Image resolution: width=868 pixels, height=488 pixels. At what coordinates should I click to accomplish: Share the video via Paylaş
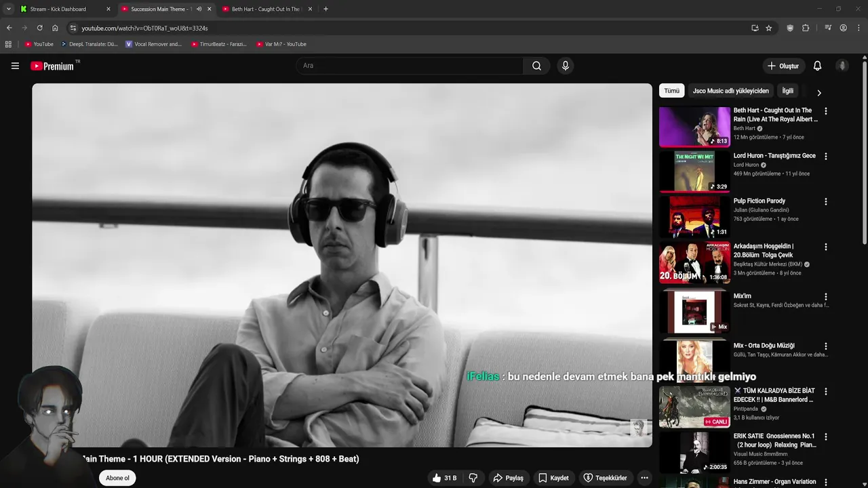click(508, 478)
